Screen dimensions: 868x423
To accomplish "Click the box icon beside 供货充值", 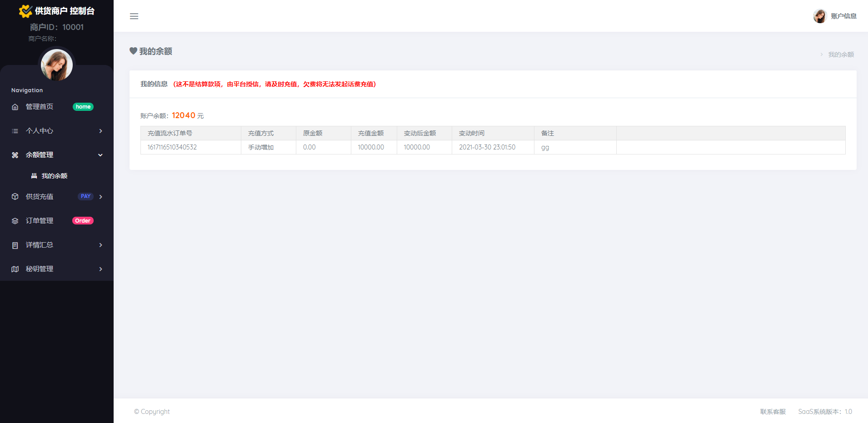I will point(15,197).
